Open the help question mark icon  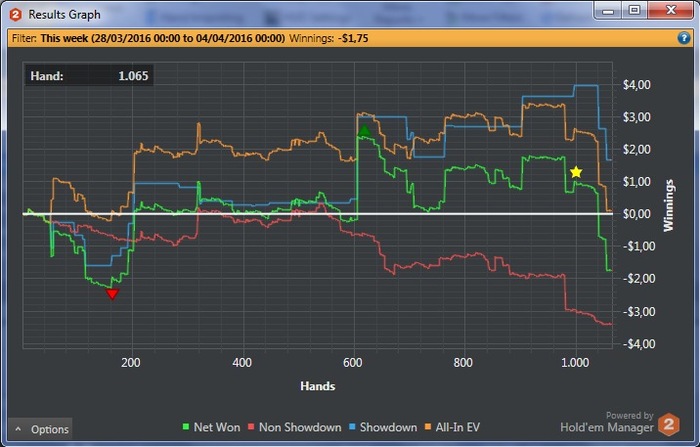tap(683, 38)
